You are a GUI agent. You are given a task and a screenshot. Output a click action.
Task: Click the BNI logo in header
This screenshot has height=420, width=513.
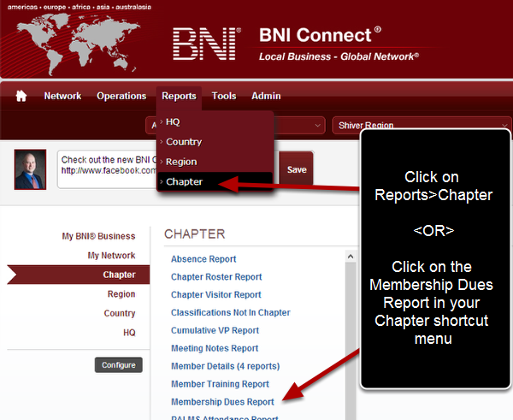click(206, 44)
